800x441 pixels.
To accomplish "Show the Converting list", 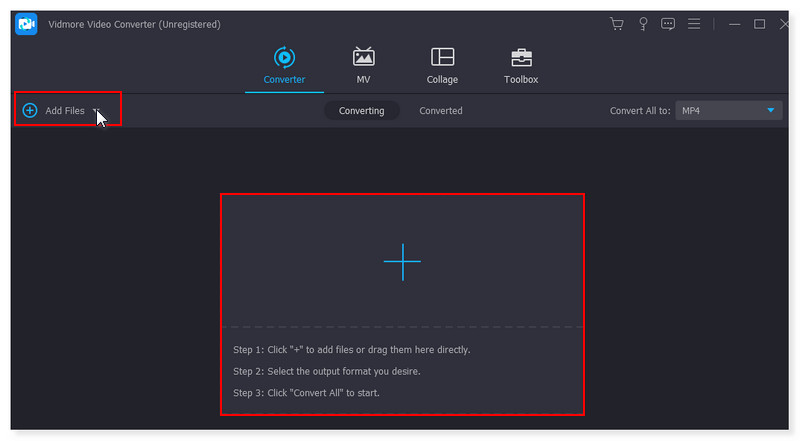I will [x=361, y=111].
